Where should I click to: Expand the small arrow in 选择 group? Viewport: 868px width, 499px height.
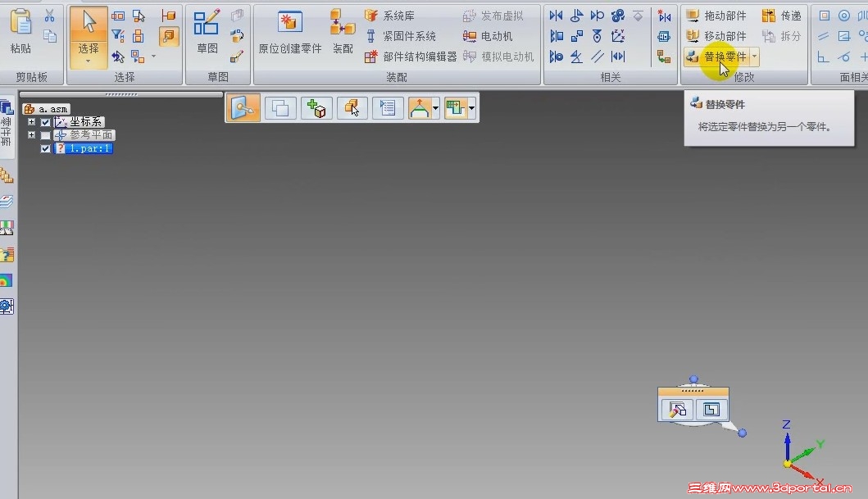[153, 57]
